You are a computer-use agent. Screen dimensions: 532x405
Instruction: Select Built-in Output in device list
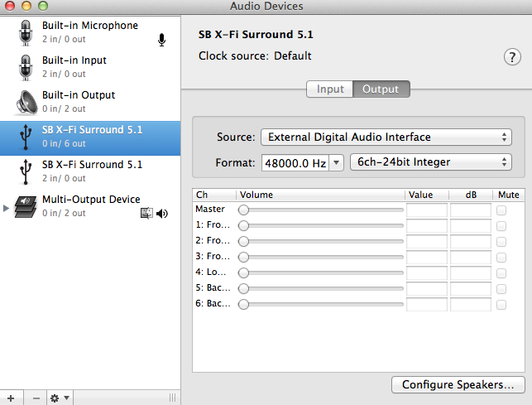coord(90,102)
